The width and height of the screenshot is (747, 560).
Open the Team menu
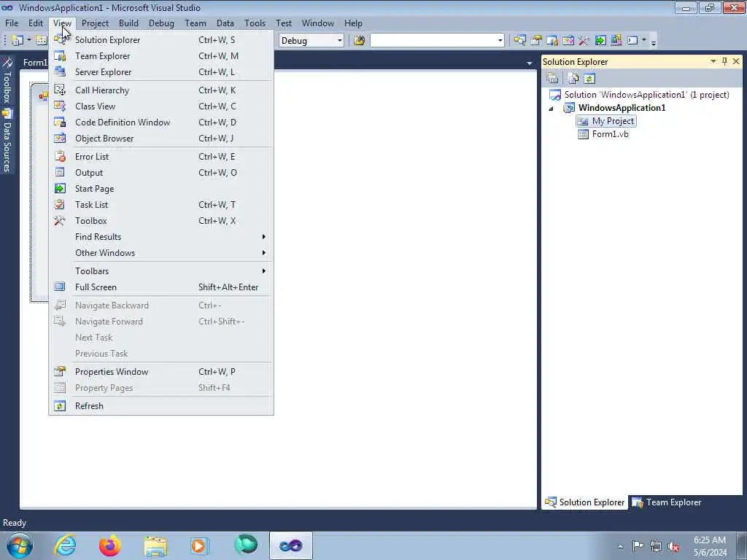click(196, 23)
